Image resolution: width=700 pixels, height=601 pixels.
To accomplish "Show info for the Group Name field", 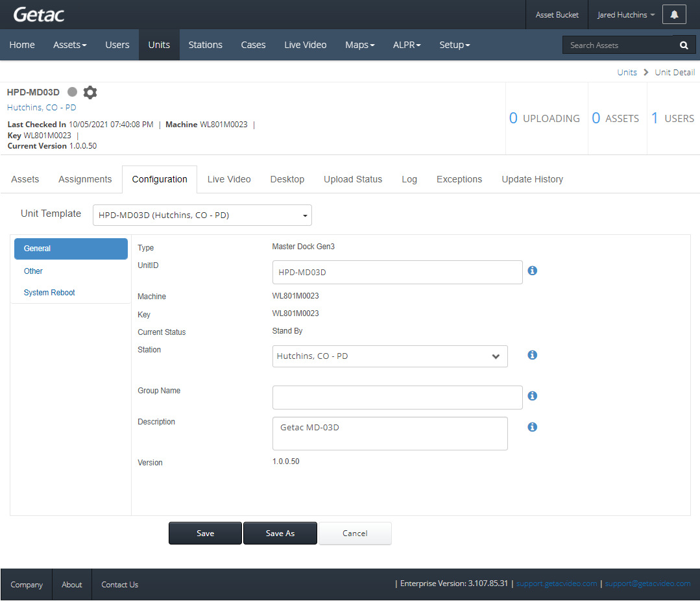I will (532, 396).
